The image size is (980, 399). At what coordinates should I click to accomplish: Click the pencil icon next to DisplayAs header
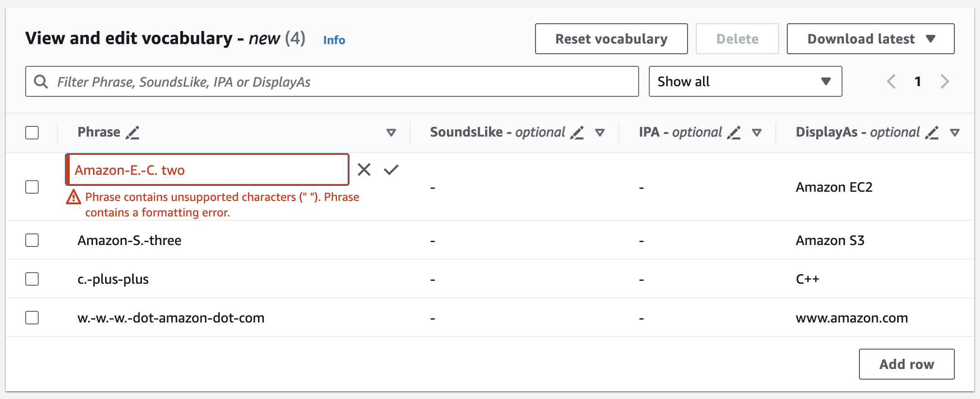932,133
